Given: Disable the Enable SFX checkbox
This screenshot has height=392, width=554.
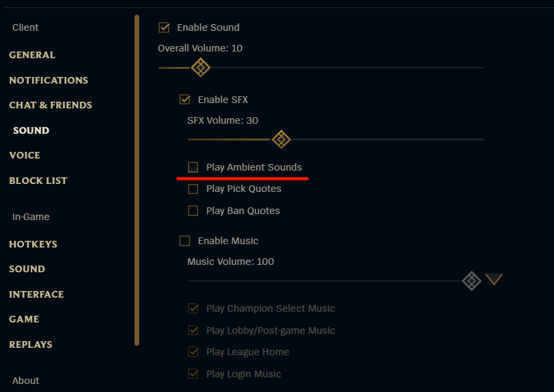Looking at the screenshot, I should point(185,100).
